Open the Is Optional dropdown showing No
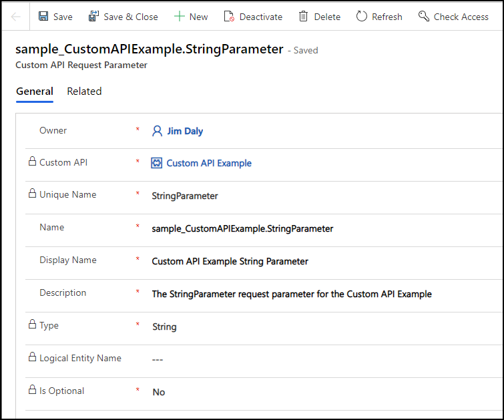 (x=159, y=392)
